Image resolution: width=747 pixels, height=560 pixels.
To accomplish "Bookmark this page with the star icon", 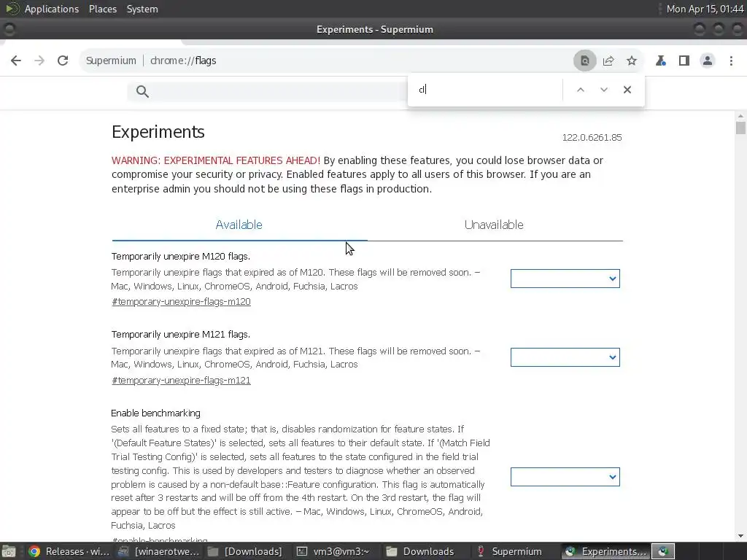I will [632, 61].
